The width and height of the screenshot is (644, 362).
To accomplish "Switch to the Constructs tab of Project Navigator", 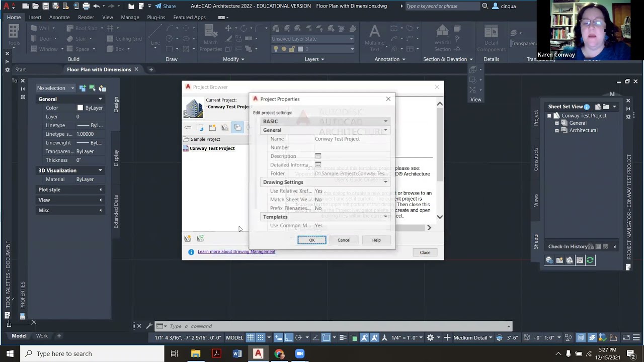I will (x=536, y=159).
